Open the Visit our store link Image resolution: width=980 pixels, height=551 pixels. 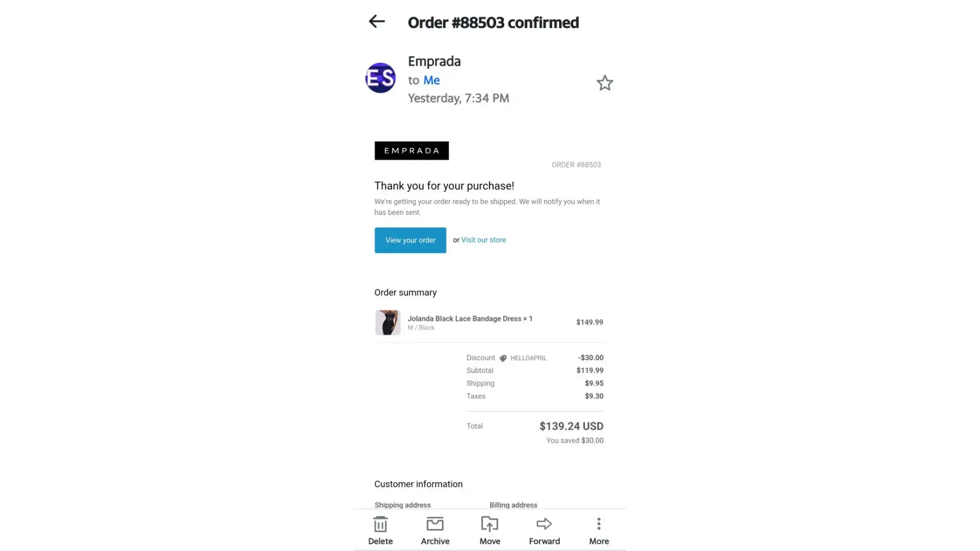(483, 240)
